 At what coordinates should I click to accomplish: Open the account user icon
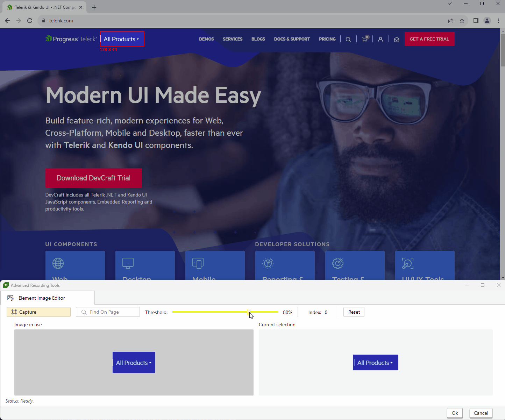(x=380, y=40)
